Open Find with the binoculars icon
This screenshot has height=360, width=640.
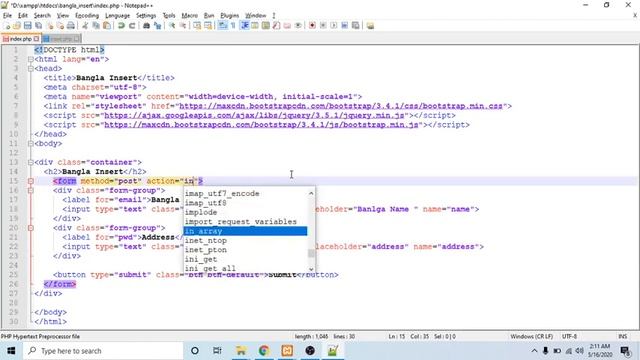pyautogui.click(x=147, y=26)
